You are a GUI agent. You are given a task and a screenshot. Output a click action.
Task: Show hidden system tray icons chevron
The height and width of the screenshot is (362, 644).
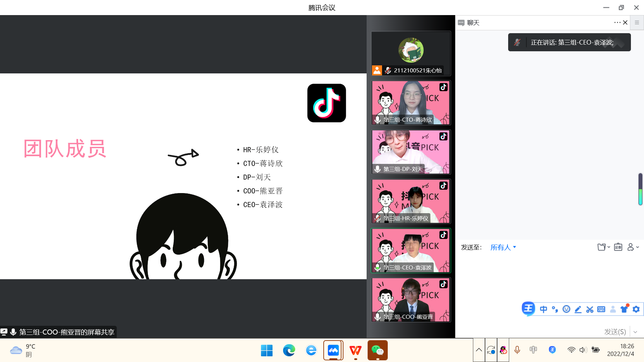(479, 350)
